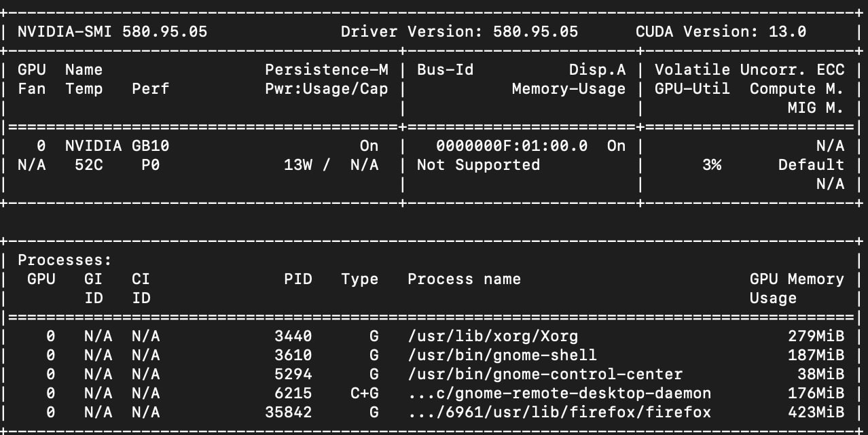Click the GPU-Util 3% value
The width and height of the screenshot is (868, 435).
click(x=710, y=164)
